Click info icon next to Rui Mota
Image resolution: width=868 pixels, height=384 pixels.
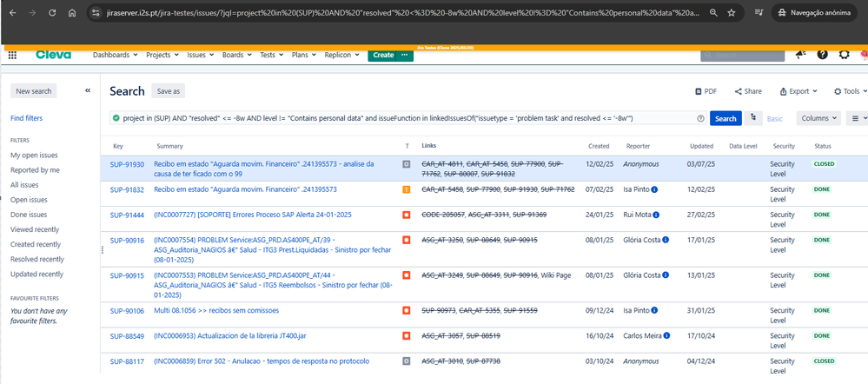[x=656, y=215]
